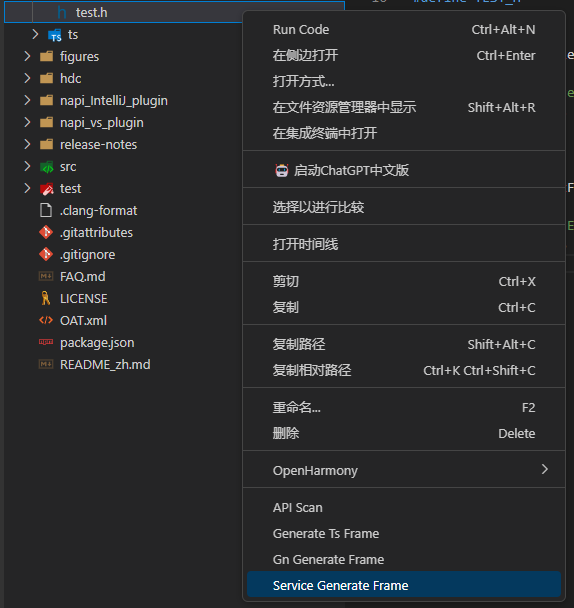Expand the napi_IntelliJ_plugin folder chevron

(27, 100)
